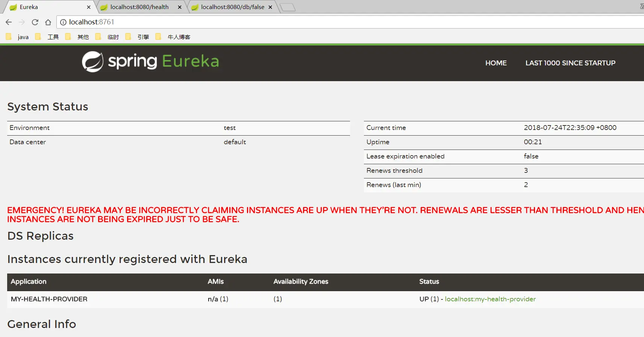644x337 pixels.
Task: Click the Lease expiration enabled label
Action: click(405, 156)
